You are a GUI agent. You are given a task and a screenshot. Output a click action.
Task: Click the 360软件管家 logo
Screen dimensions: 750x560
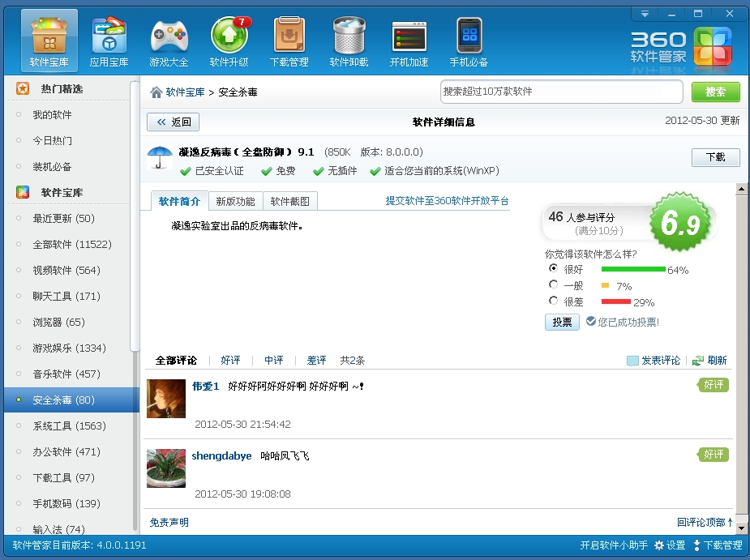pos(681,48)
